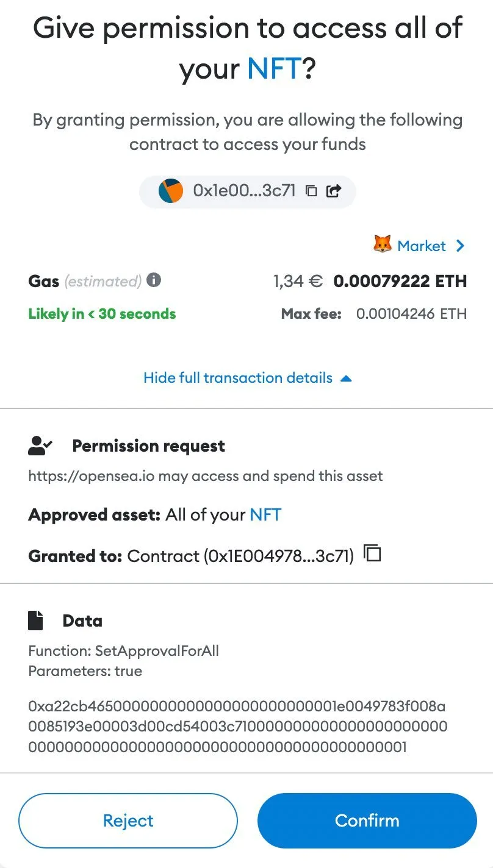The width and height of the screenshot is (493, 868).
Task: Hide full transaction details
Action: click(x=238, y=378)
